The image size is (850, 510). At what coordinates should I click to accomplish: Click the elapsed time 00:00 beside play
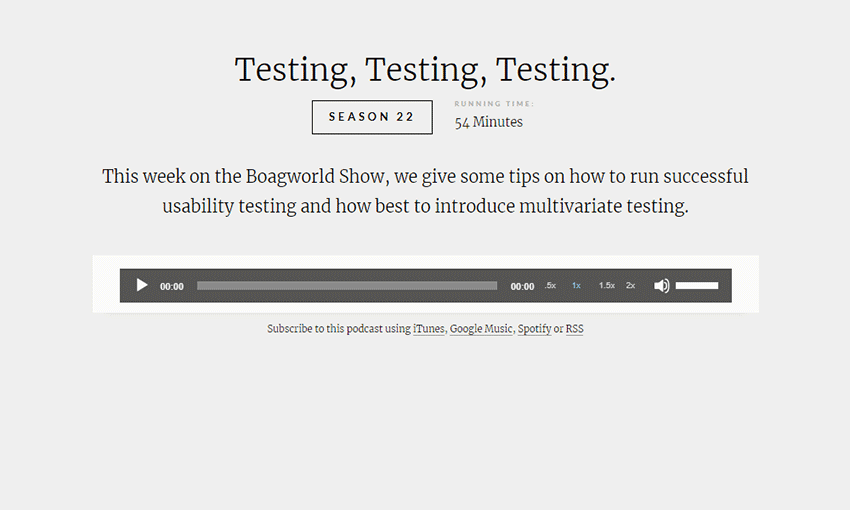(171, 286)
